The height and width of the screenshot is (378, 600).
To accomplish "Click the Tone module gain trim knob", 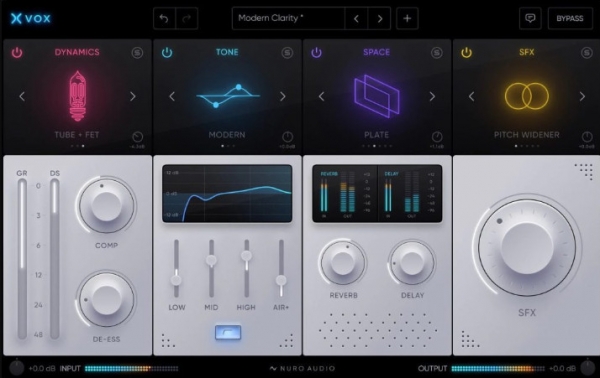I will coord(287,137).
